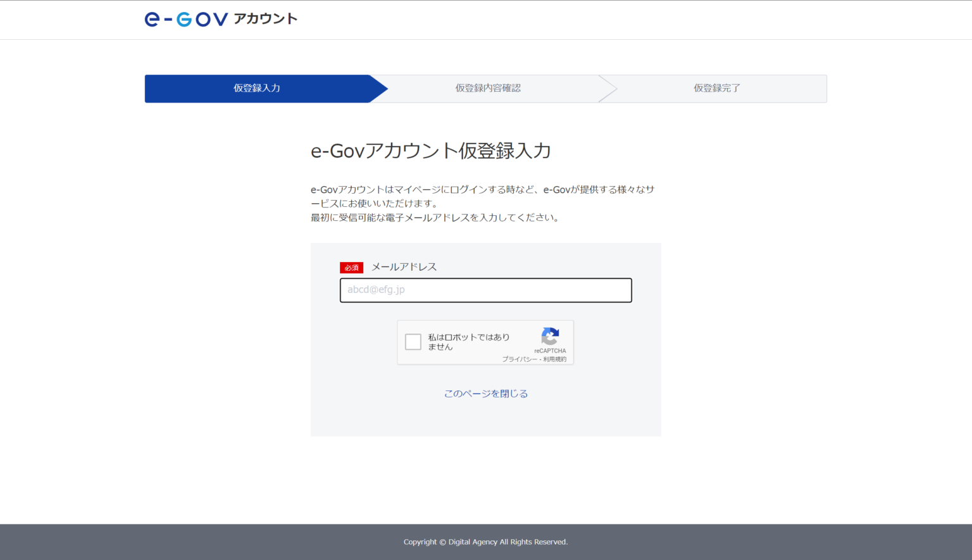Click the アカウント text beside the logo
972x560 pixels.
click(x=265, y=19)
